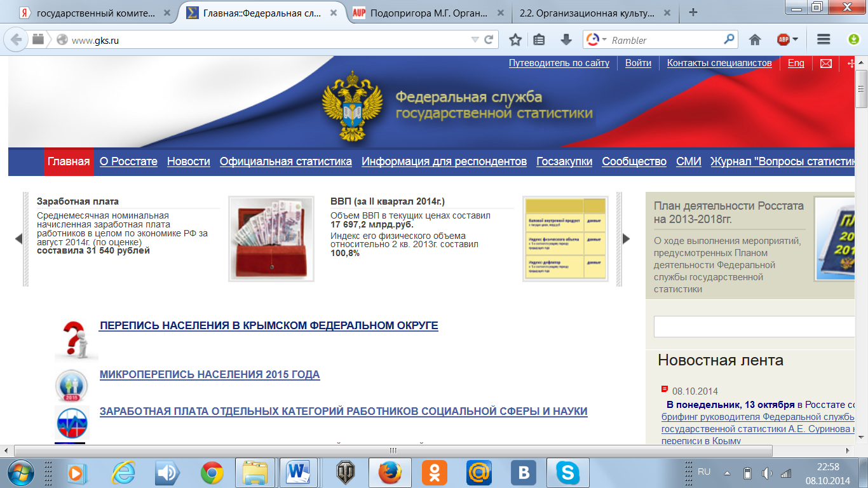Click the red question mark census icon

[76, 341]
